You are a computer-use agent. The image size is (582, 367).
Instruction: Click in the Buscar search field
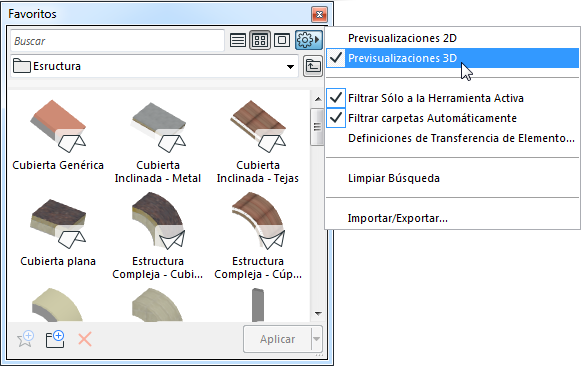[x=117, y=40]
